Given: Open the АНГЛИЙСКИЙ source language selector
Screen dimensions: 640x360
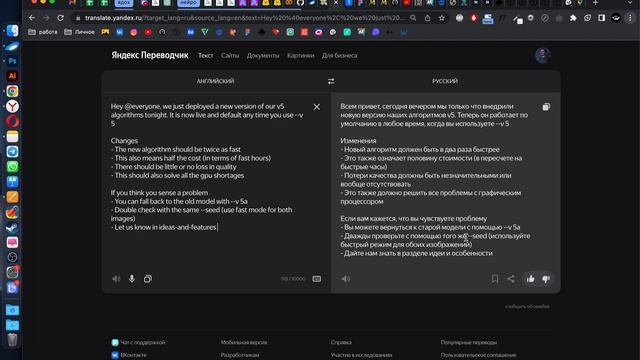Looking at the screenshot, I should coord(216,81).
